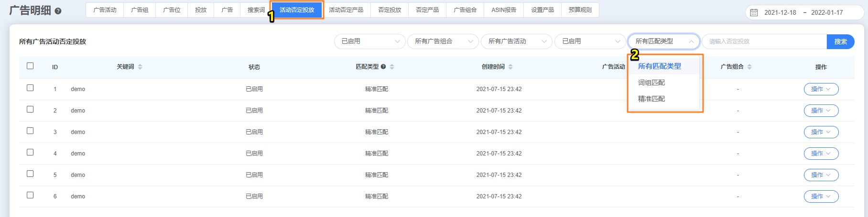Tick the select-all checkbox in table header
The height and width of the screenshot is (217, 868).
coord(30,66)
